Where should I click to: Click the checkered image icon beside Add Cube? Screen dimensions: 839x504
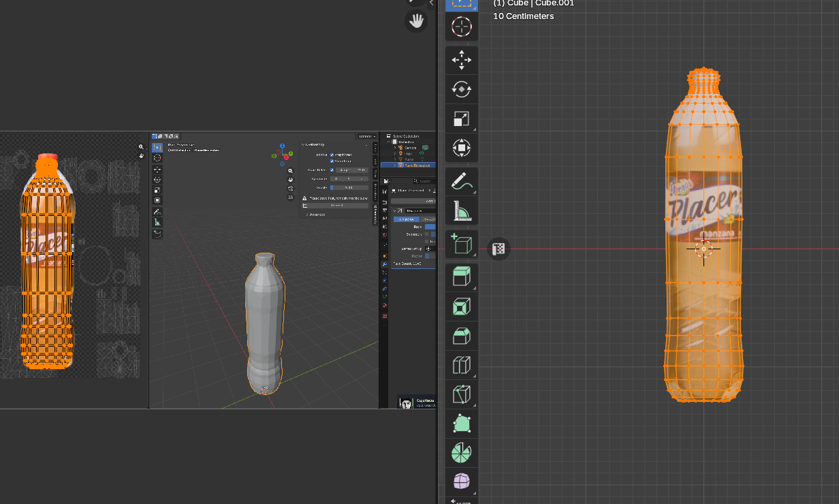tap(498, 249)
